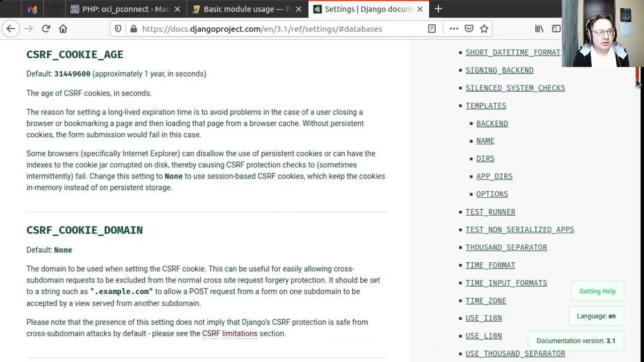
Task: Jump to USE_I18N setting
Action: pos(484,318)
